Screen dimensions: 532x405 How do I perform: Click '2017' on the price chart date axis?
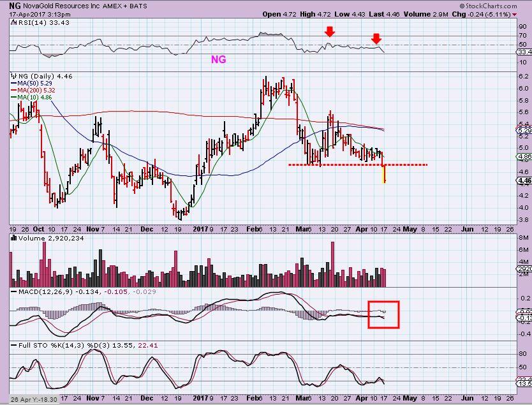(200, 230)
